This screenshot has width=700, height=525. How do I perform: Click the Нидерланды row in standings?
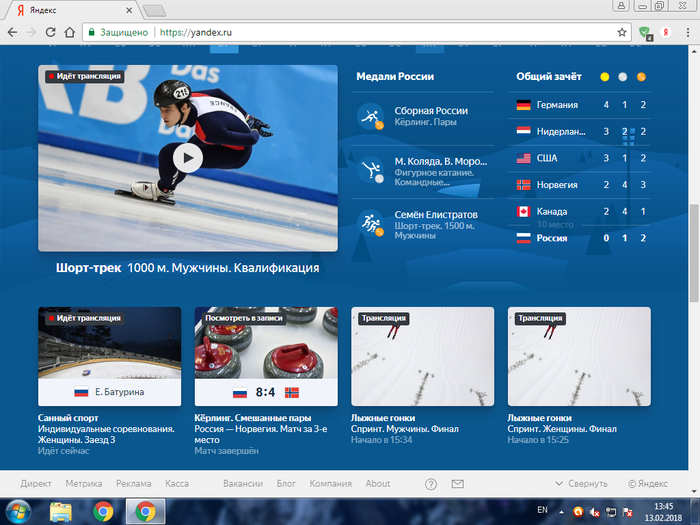click(579, 131)
